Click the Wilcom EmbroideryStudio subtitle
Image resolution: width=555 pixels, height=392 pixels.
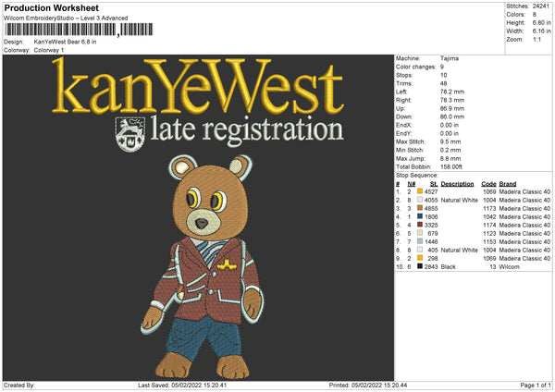coord(66,18)
